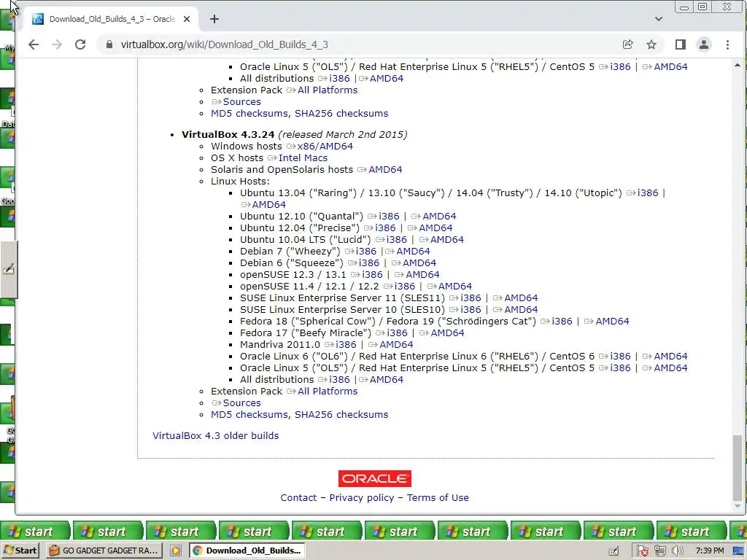Go back to the previous page
747x560 pixels.
coord(33,44)
